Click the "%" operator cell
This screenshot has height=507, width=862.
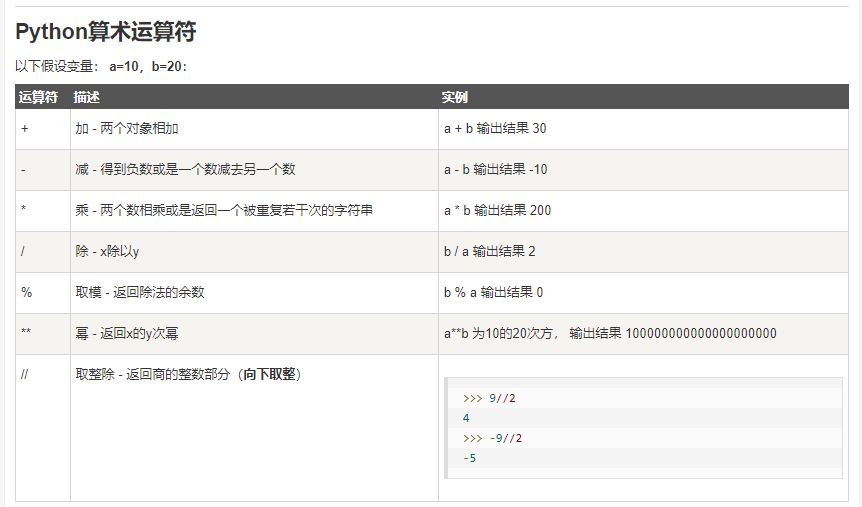coord(43,293)
